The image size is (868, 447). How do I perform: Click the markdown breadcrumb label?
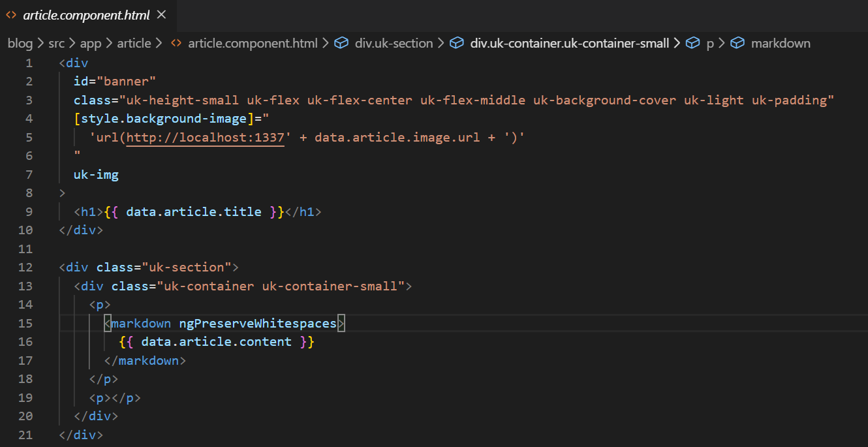(781, 43)
